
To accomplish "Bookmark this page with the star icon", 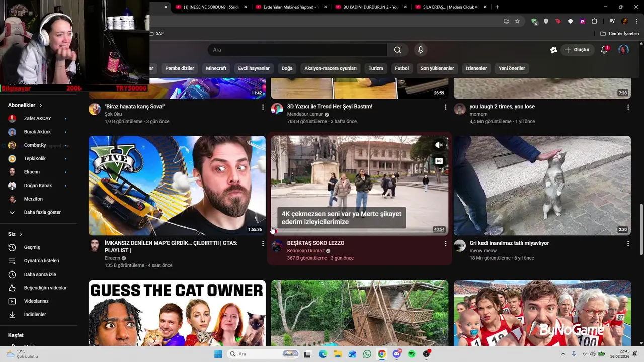I will 517,21.
